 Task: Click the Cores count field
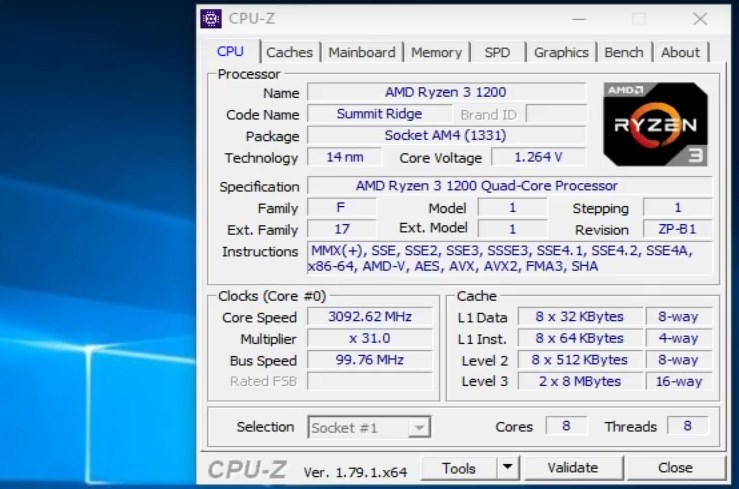click(567, 426)
